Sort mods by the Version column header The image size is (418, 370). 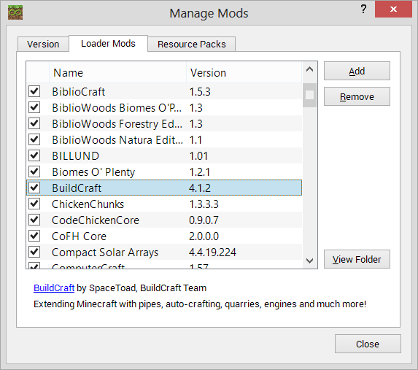pyautogui.click(x=244, y=73)
